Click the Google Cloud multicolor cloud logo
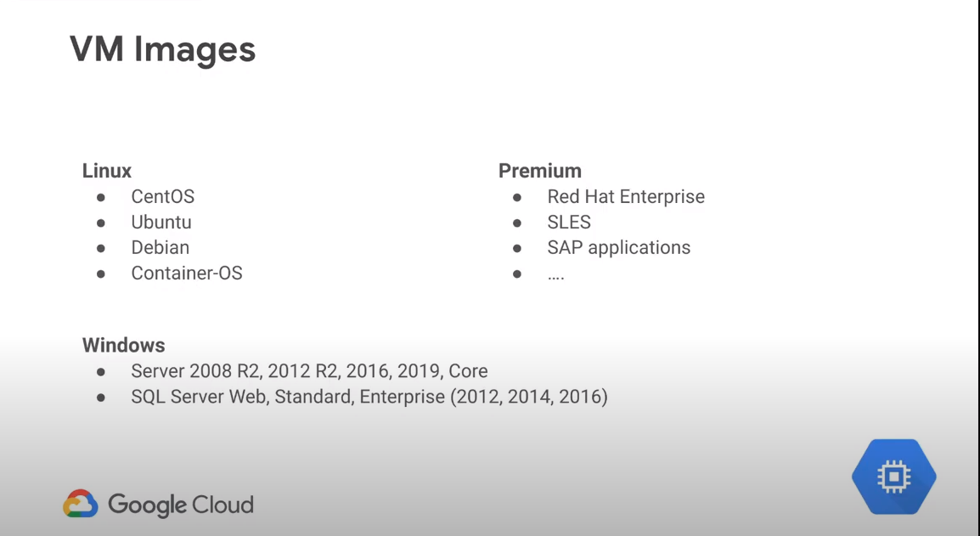 point(81,504)
